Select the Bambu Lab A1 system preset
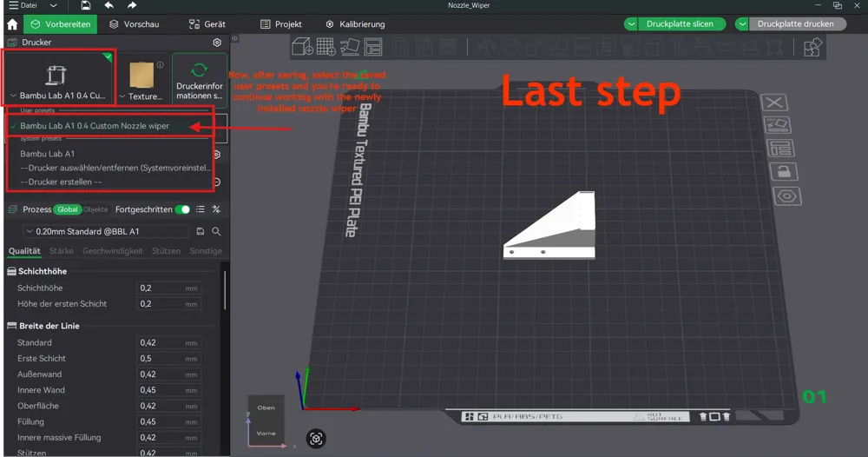Image resolution: width=868 pixels, height=457 pixels. (x=48, y=154)
